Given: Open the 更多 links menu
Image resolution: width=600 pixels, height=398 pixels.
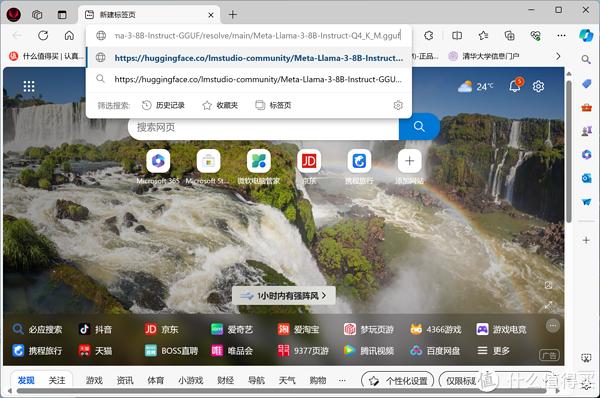Looking at the screenshot, I should tap(494, 351).
